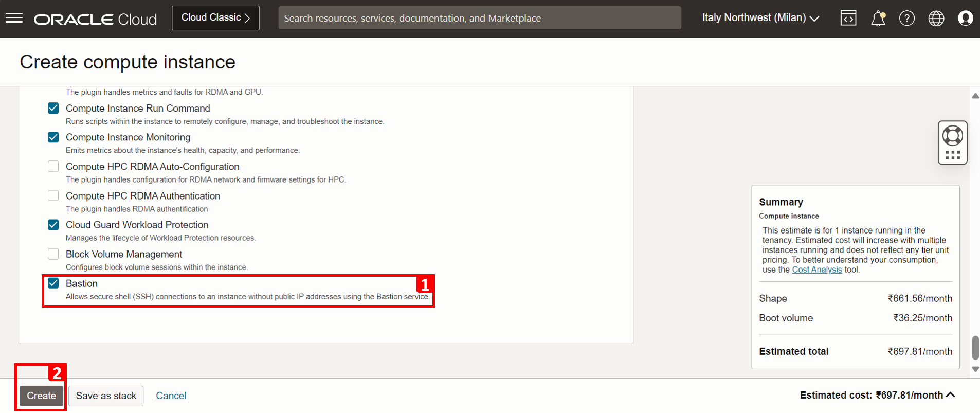Click the Cancel link
Viewport: 980px width, 413px height.
(x=171, y=396)
